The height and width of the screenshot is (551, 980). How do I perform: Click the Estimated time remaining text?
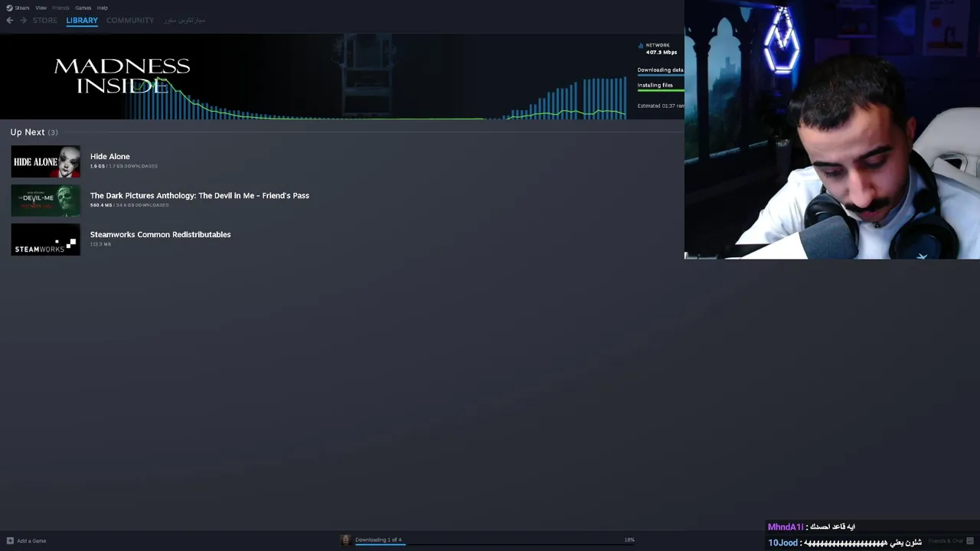[x=661, y=106]
